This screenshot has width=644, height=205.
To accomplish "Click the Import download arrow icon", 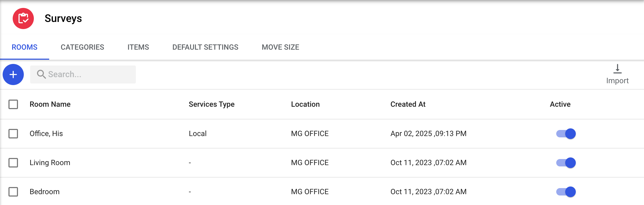I will 617,69.
